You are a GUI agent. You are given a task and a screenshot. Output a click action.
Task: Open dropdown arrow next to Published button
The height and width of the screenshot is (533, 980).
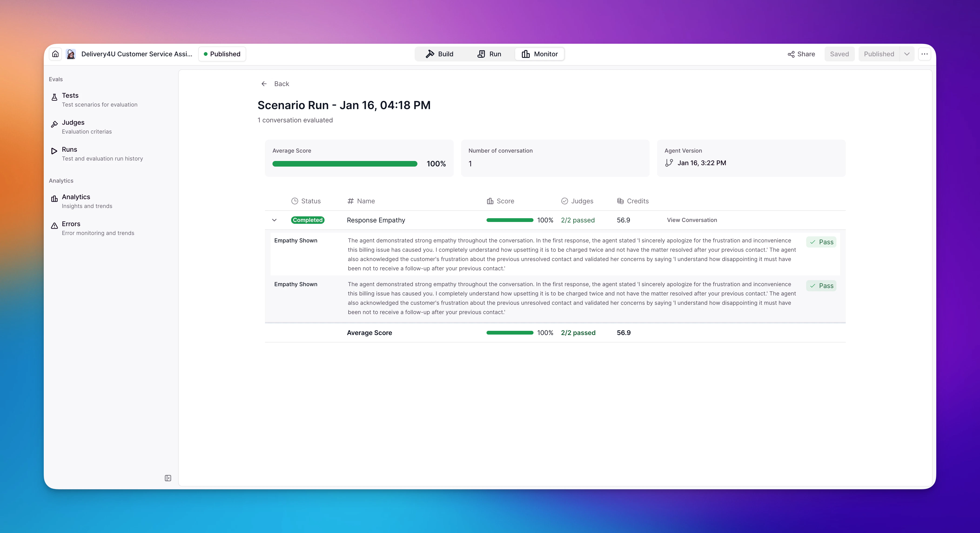pyautogui.click(x=907, y=54)
